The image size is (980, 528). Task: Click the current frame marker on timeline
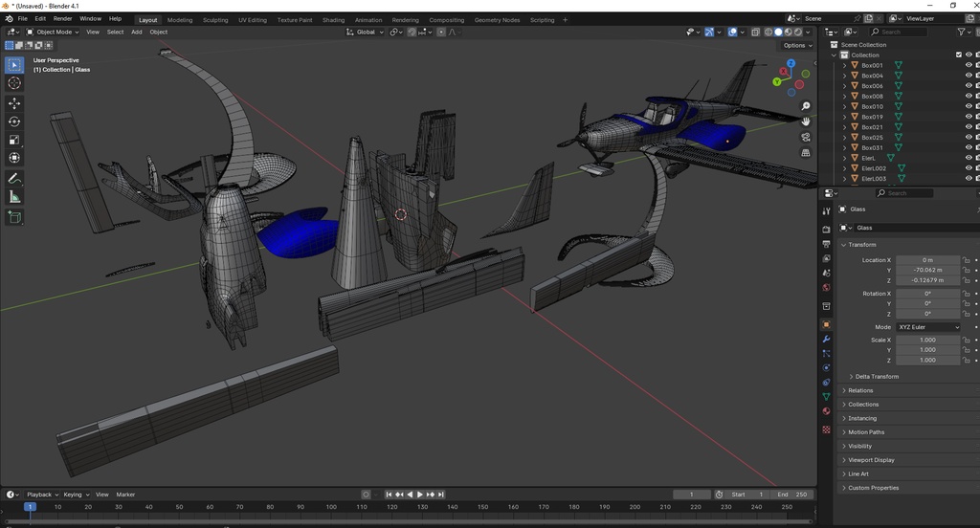point(30,507)
